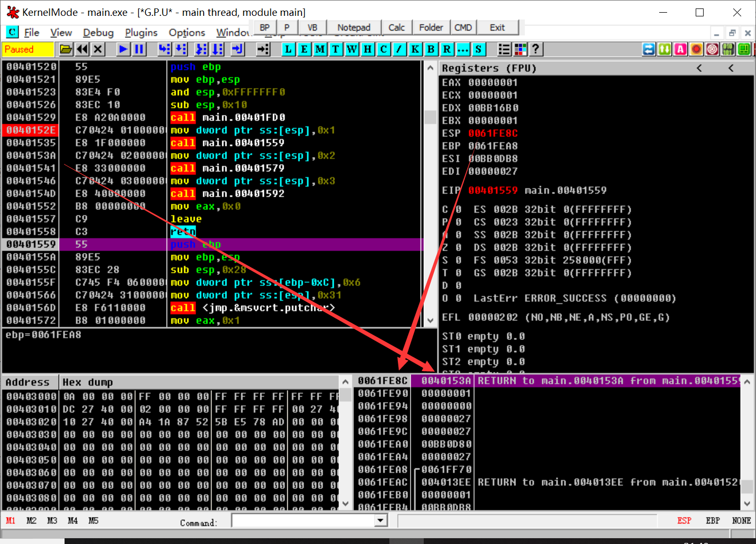Click the red target plugin icon
The width and height of the screenshot is (756, 544).
[713, 49]
